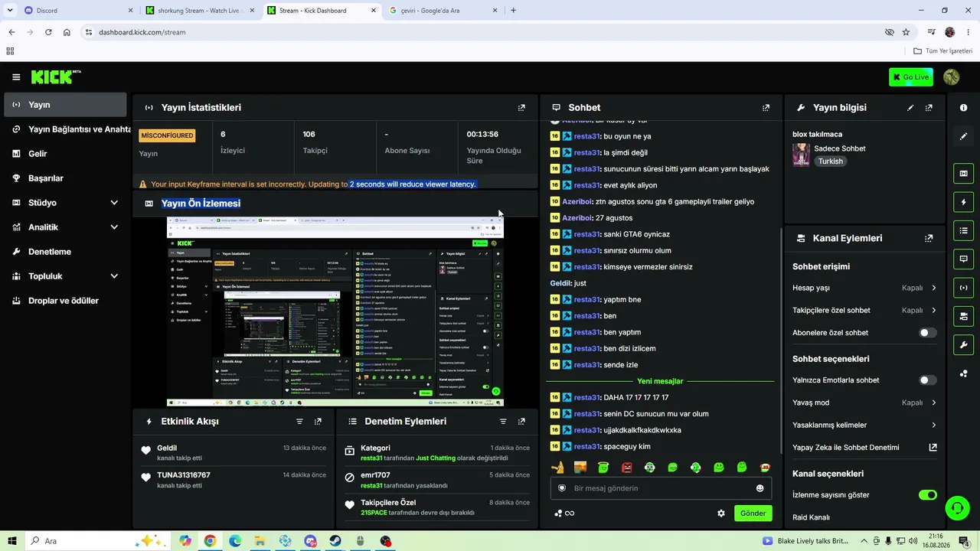The image size is (980, 551).
Task: Click the Bir mesaj gönderin input
Action: [x=661, y=488]
